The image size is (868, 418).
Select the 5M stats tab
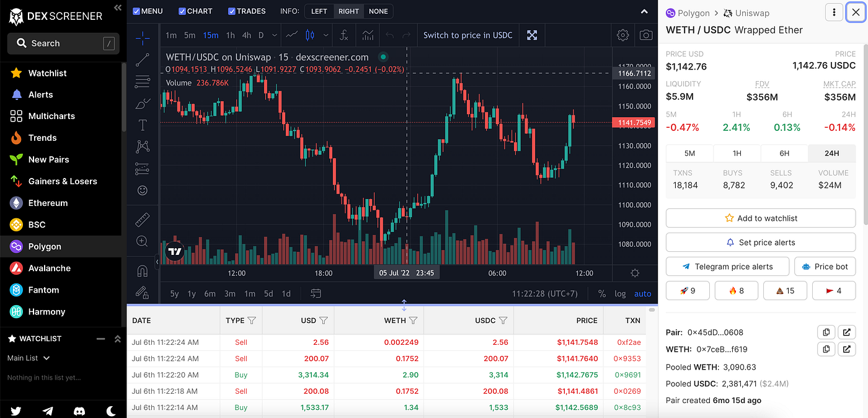(689, 153)
